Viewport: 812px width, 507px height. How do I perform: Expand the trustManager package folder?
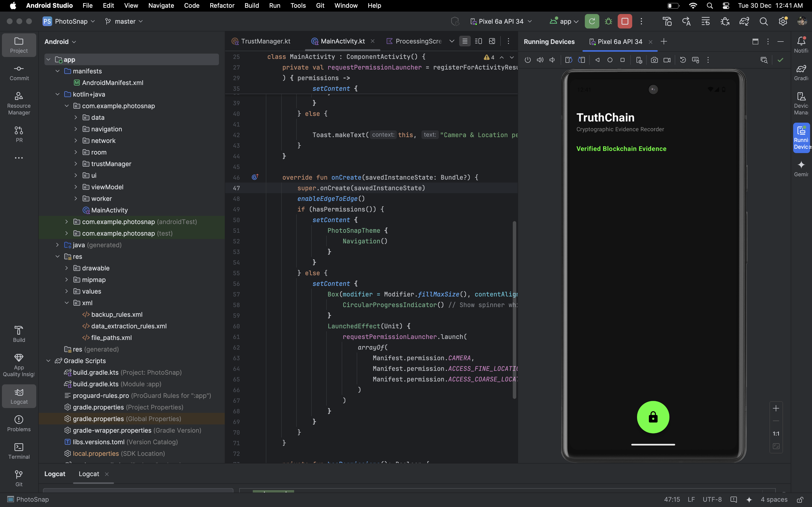(76, 164)
